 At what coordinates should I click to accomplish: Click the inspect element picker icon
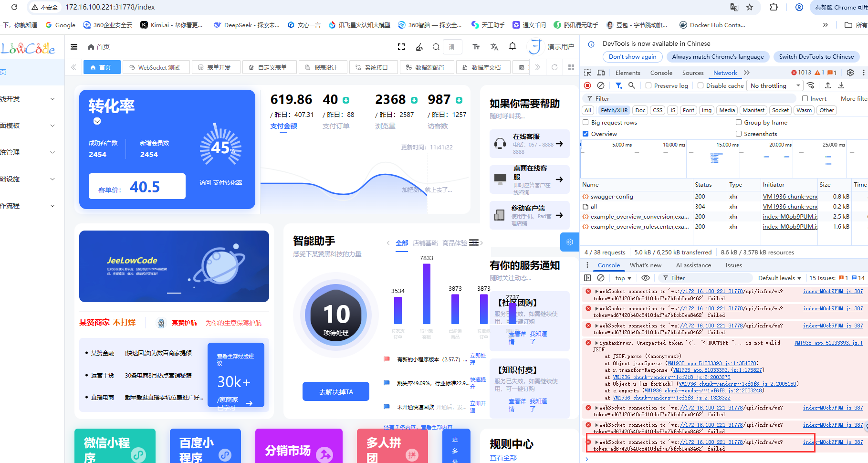point(587,73)
